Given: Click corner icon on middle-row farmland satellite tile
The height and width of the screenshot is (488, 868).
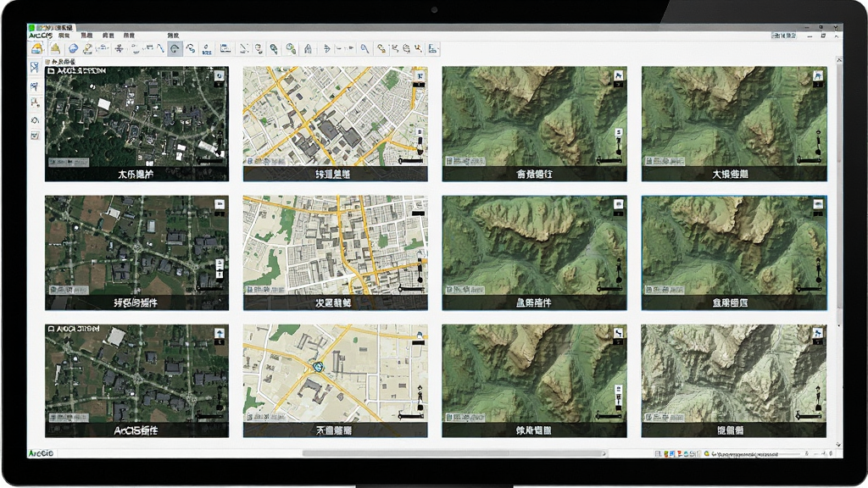Looking at the screenshot, I should pyautogui.click(x=220, y=204).
